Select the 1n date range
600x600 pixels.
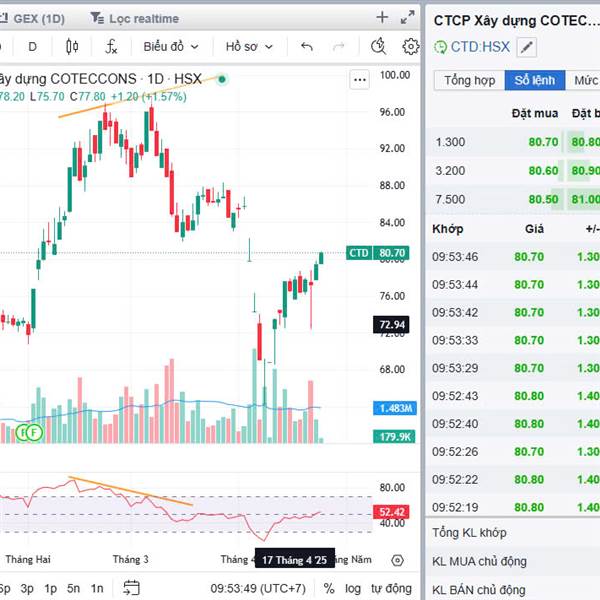pyautogui.click(x=97, y=588)
